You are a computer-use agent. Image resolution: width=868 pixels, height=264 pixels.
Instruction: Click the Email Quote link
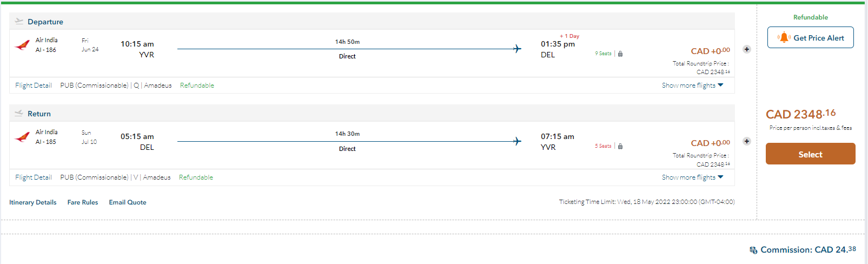point(128,202)
